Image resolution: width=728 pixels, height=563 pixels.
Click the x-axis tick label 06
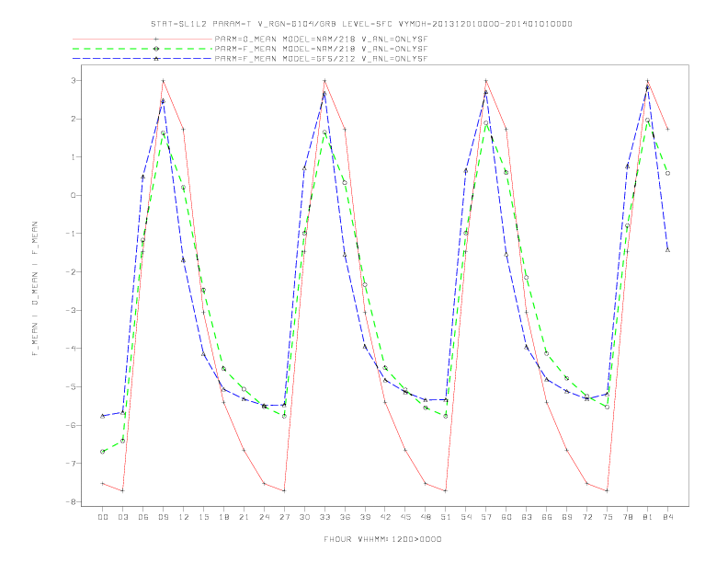pos(143,517)
